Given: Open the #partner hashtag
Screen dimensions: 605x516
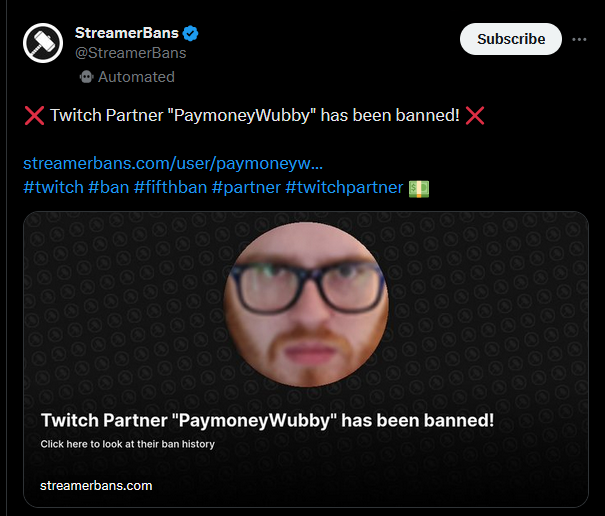Looking at the screenshot, I should [246, 188].
